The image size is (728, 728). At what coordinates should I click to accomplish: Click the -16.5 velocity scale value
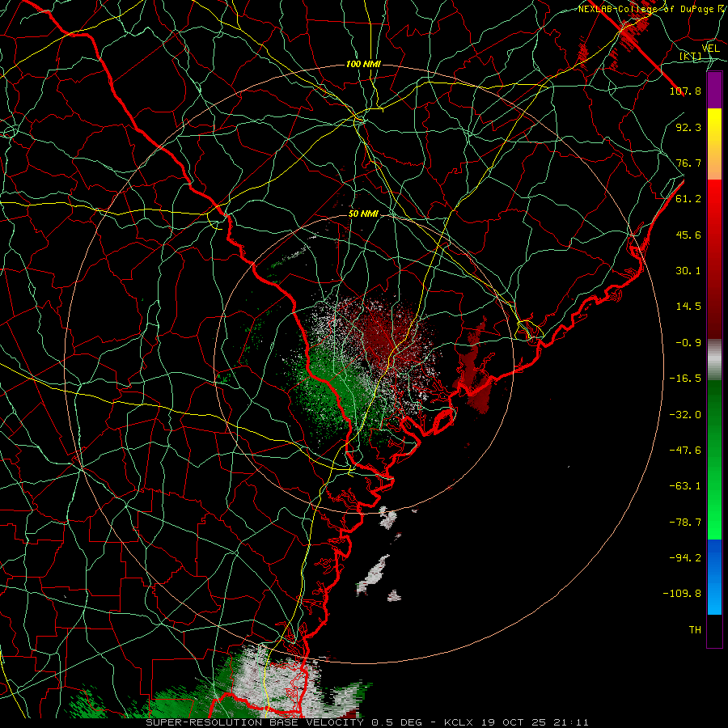click(685, 379)
